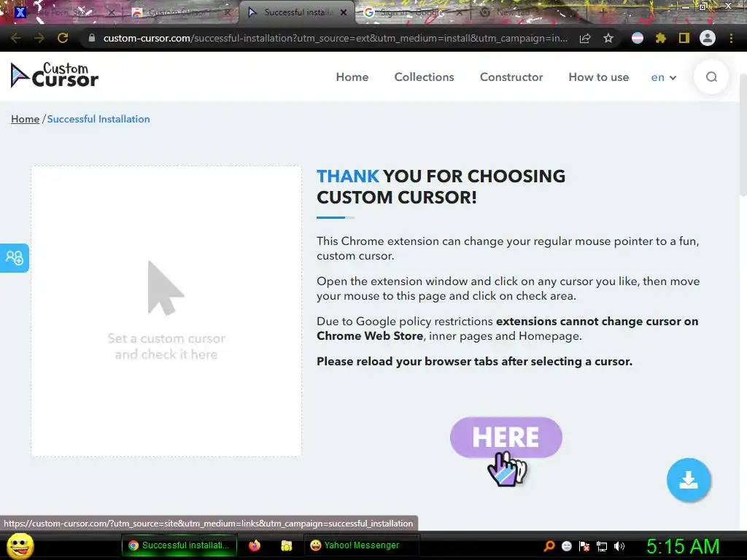Click the Home breadcrumb link
747x560 pixels.
tap(26, 119)
